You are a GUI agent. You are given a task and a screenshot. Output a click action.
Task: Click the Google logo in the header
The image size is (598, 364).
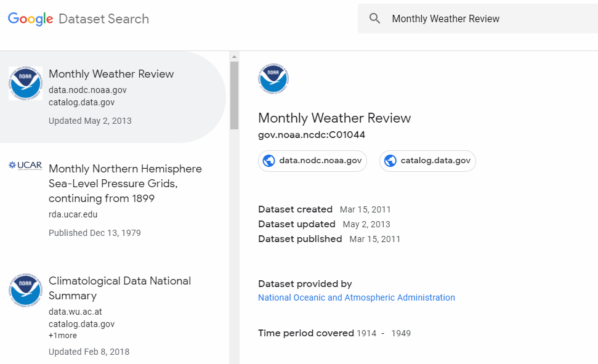[x=30, y=19]
